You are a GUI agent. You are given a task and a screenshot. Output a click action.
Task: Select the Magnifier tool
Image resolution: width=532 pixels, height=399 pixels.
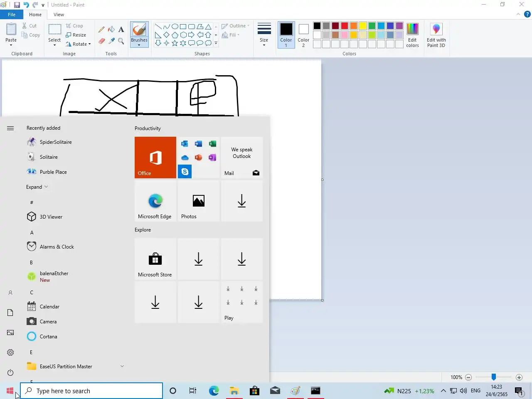[x=121, y=41]
